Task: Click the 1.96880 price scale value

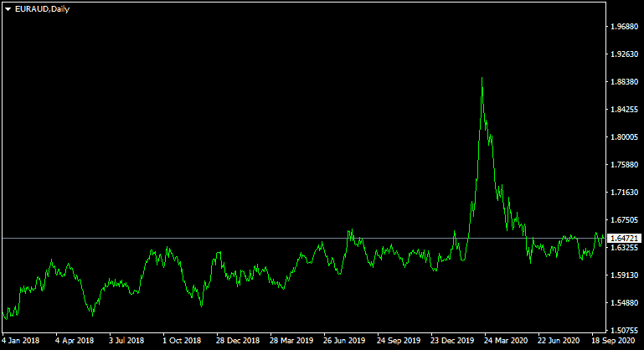Action: click(624, 27)
